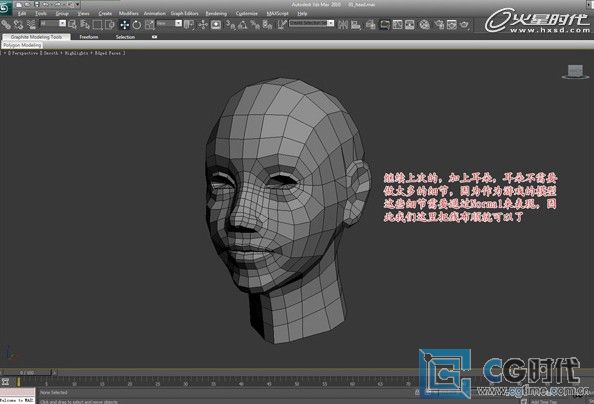Enable Select and Manipulate tool
This screenshot has height=404, width=594.
click(x=203, y=25)
